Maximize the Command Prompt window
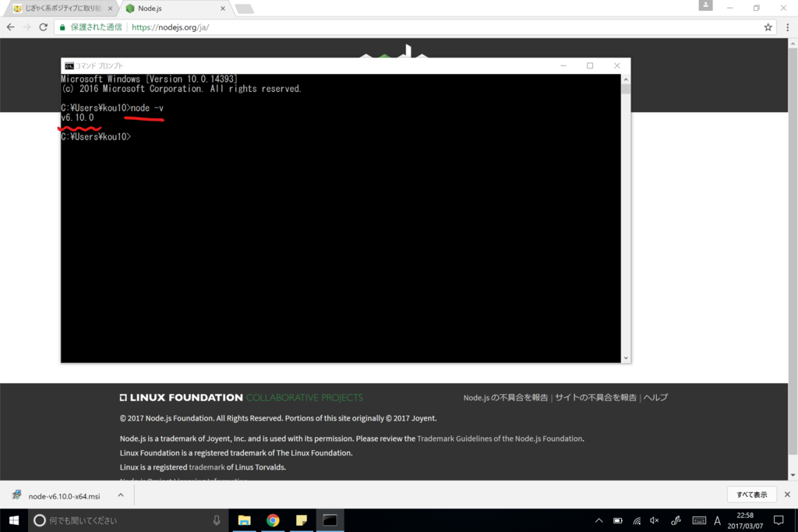 tap(590, 65)
